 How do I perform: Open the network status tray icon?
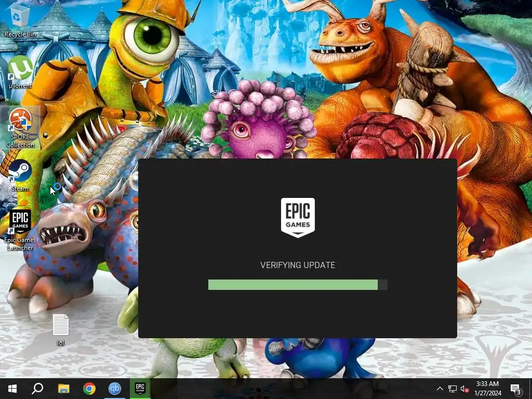point(453,389)
